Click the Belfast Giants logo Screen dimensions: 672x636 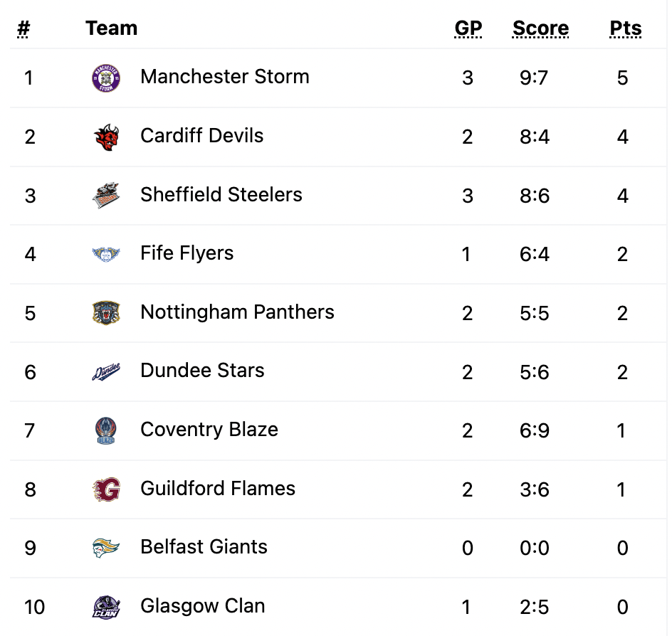tap(106, 548)
